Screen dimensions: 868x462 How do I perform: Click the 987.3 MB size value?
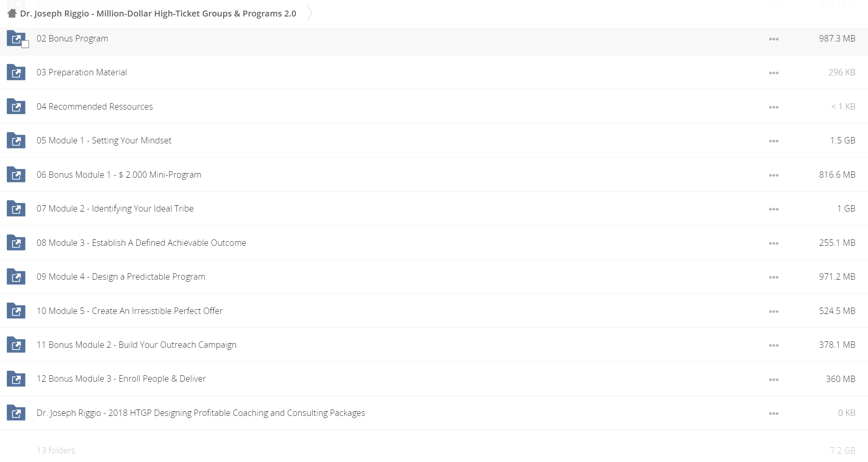pos(837,38)
